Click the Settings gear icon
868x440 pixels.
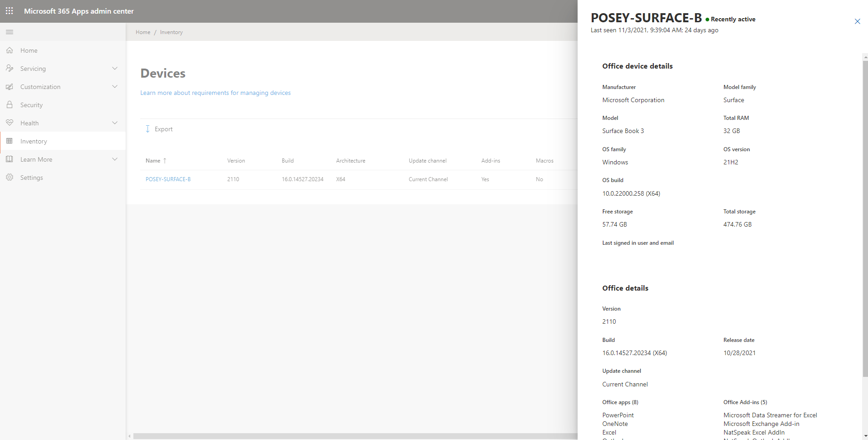point(10,178)
